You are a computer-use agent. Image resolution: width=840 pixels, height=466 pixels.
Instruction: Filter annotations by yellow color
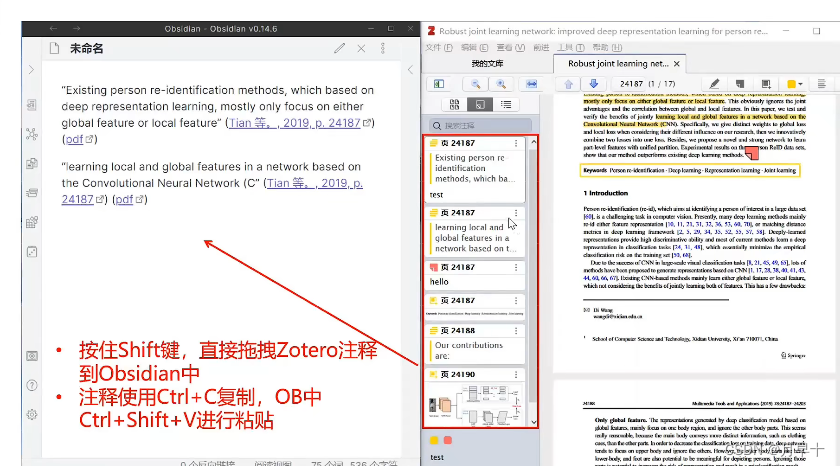(434, 440)
